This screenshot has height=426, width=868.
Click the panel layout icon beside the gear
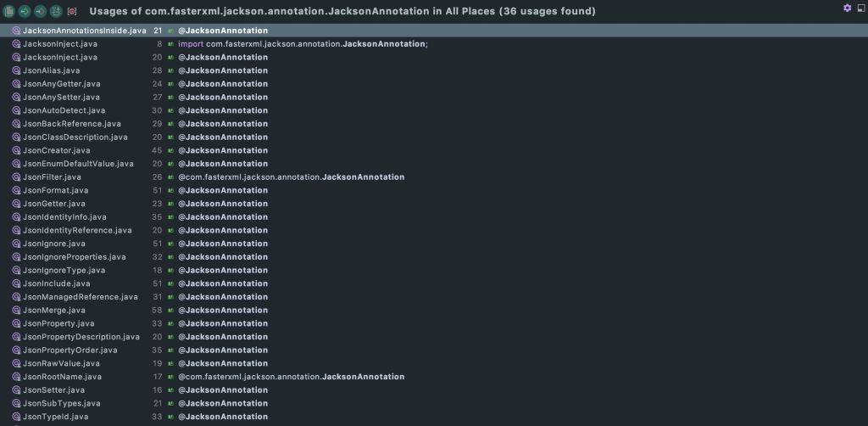click(x=861, y=8)
